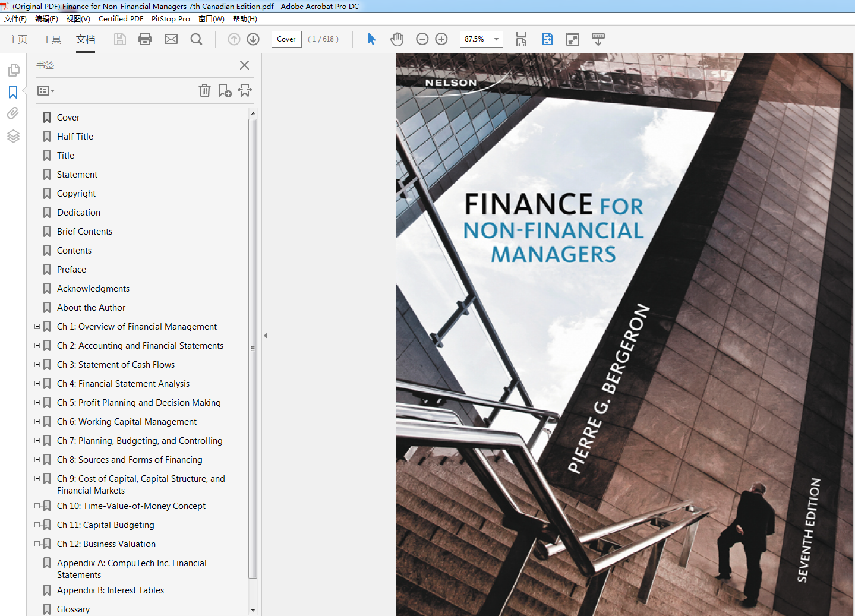The height and width of the screenshot is (616, 855).
Task: Open the 编辑(E) menu
Action: [46, 19]
